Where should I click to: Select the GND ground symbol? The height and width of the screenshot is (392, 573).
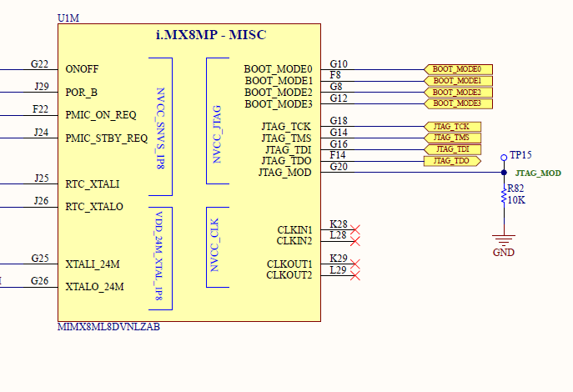pyautogui.click(x=504, y=240)
